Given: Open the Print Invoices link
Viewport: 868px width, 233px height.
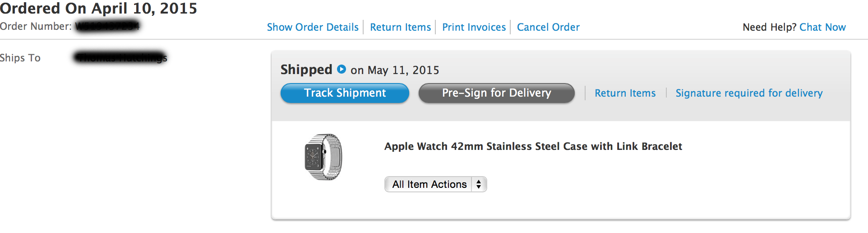Looking at the screenshot, I should [x=474, y=27].
